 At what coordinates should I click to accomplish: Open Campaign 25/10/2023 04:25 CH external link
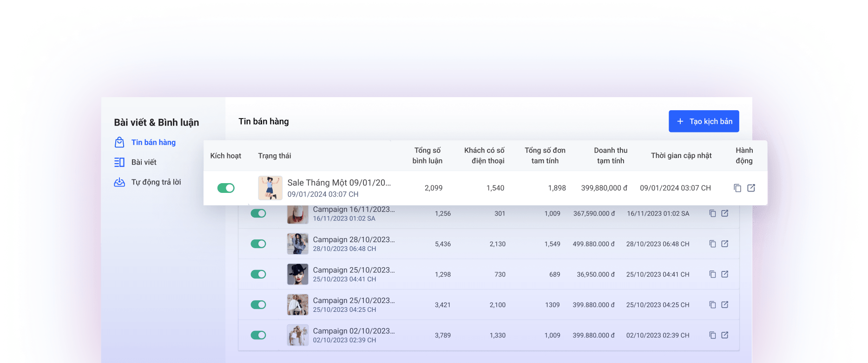tap(724, 304)
